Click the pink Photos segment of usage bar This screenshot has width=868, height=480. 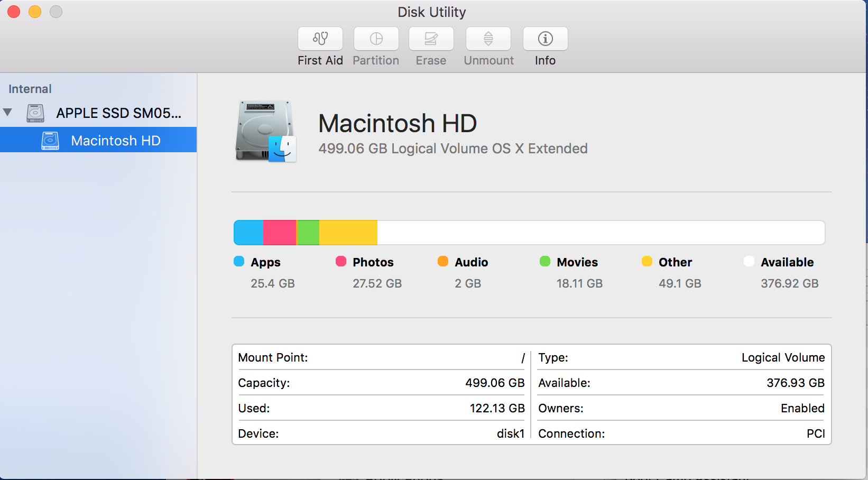click(x=280, y=233)
